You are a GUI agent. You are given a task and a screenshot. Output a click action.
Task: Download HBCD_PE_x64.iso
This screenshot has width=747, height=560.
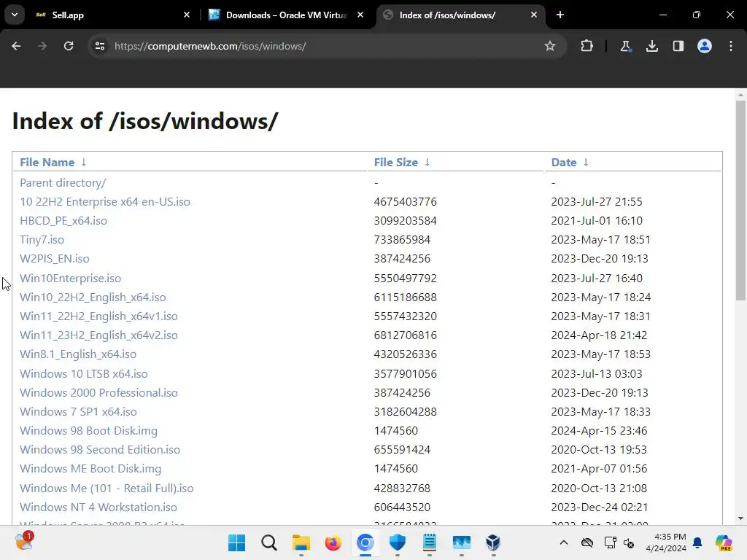(63, 221)
